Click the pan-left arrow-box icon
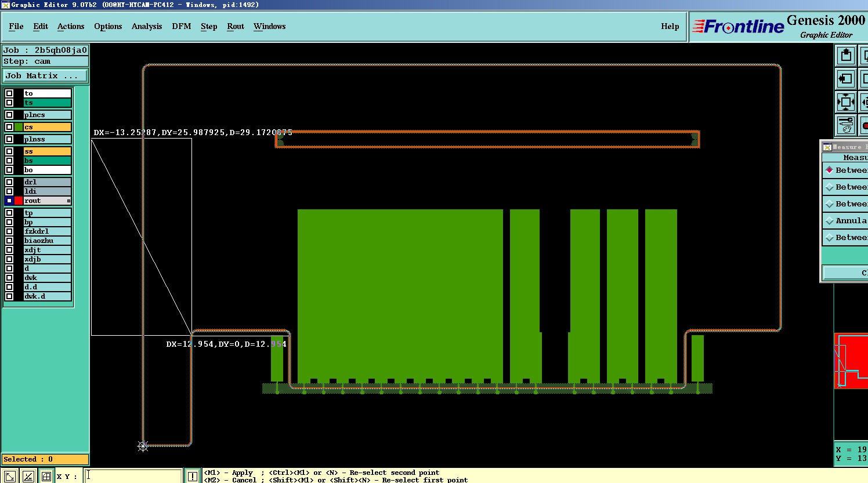868x483 pixels. [846, 79]
